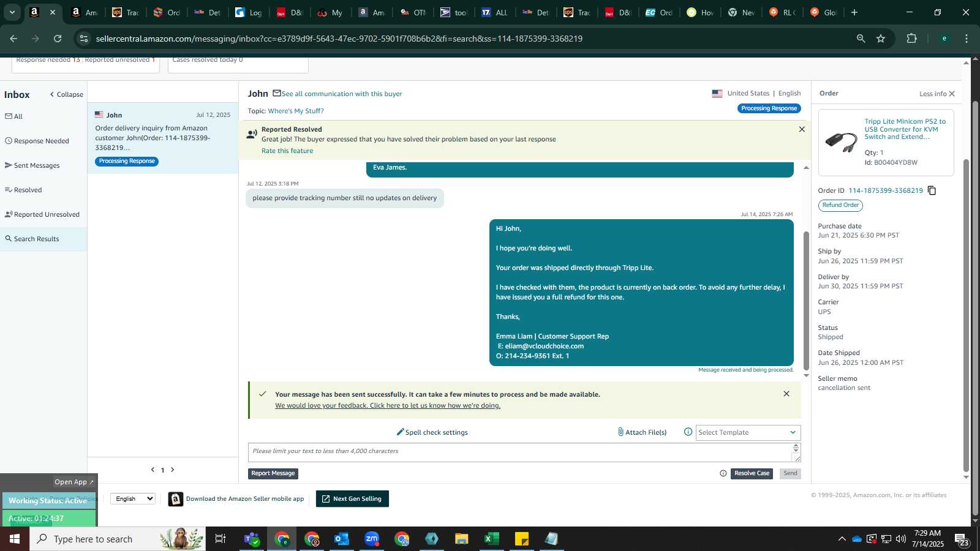Viewport: 980px width, 551px height.
Task: Switch to the OTM tab
Action: click(412, 12)
